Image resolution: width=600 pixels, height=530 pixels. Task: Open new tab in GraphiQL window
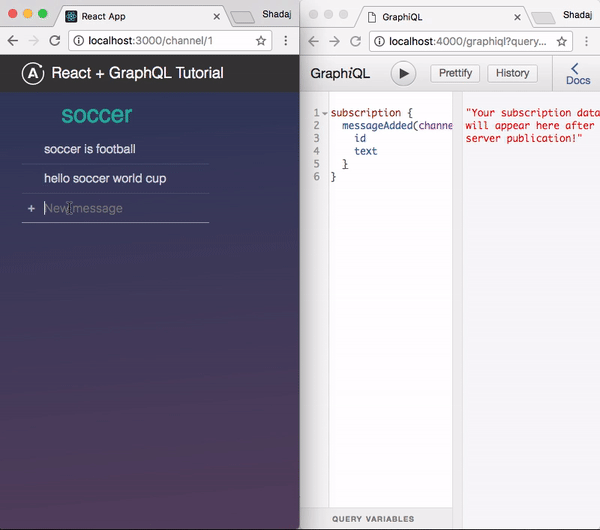pyautogui.click(x=543, y=18)
